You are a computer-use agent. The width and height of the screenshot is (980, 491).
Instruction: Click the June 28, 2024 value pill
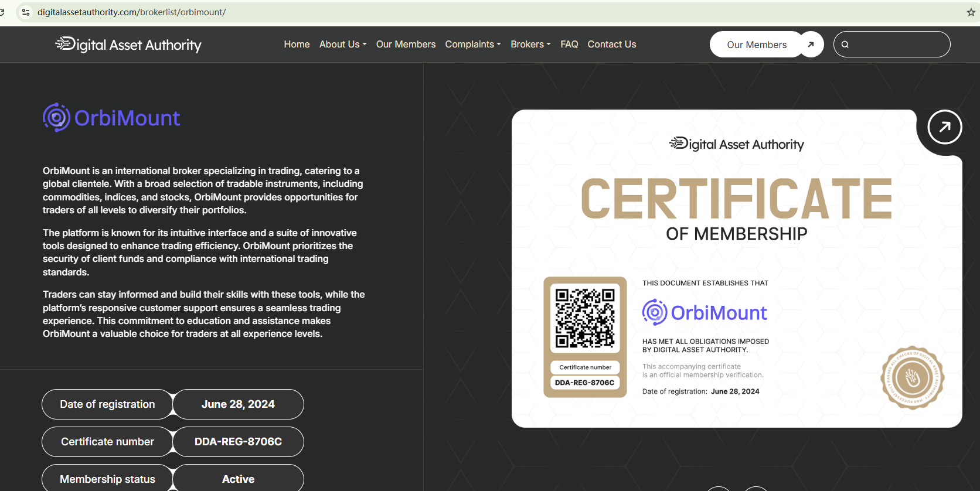tap(238, 404)
